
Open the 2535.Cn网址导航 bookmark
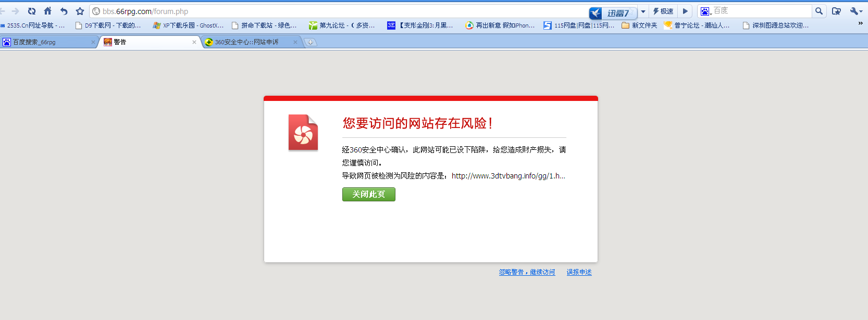point(32,25)
